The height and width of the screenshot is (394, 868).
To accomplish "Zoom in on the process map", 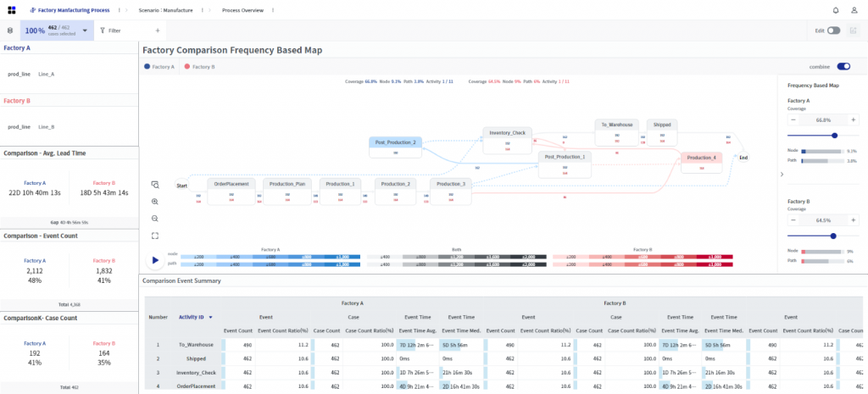I will coord(155,202).
